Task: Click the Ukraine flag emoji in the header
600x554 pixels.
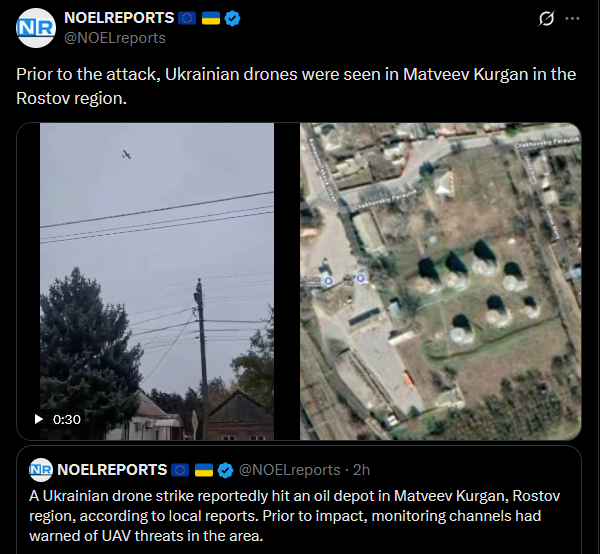Action: click(211, 18)
